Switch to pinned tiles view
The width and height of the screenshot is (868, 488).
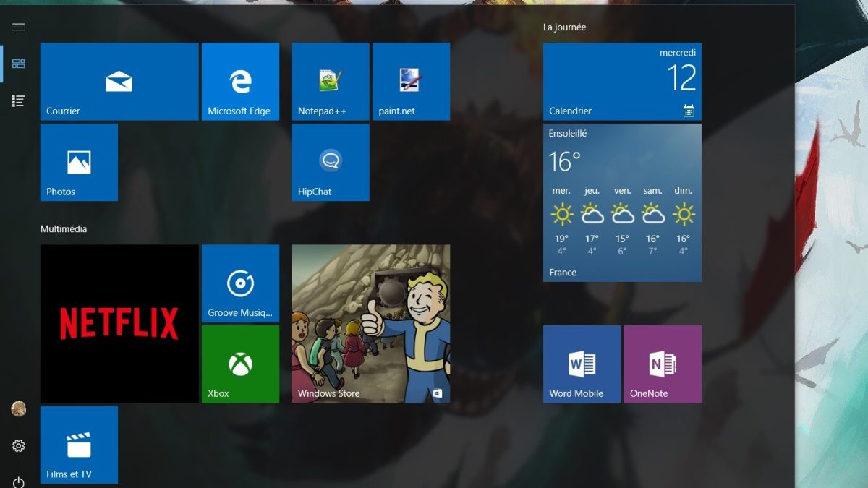(19, 64)
